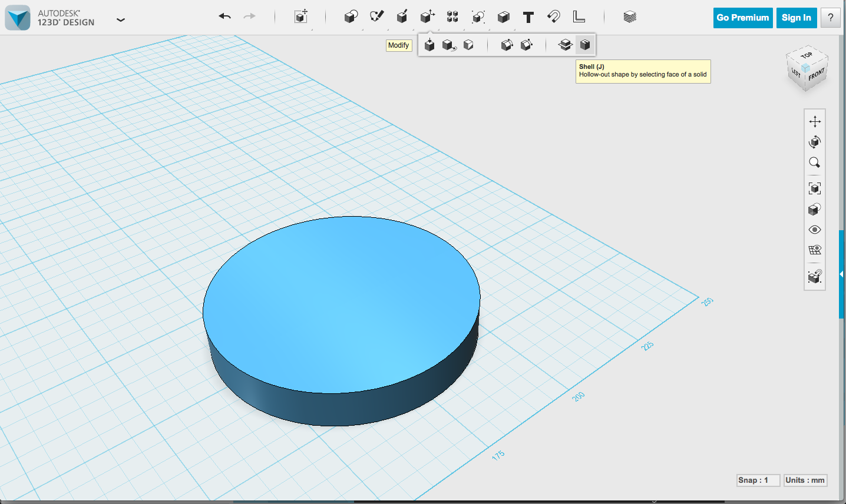The image size is (846, 504).
Task: Open the Modify tools menu
Action: (427, 16)
